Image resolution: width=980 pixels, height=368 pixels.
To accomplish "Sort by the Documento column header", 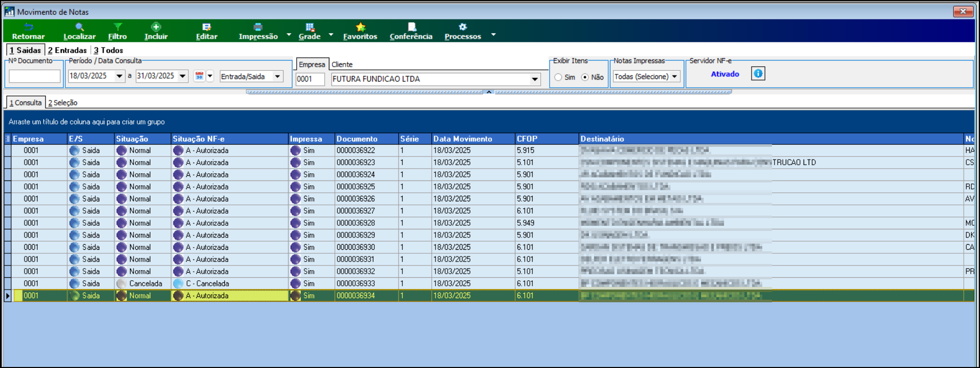I will coord(367,139).
